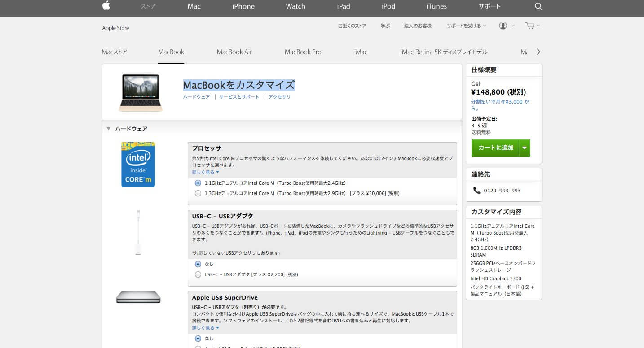Expand 詳しく見る under プロセッサ

pyautogui.click(x=205, y=172)
